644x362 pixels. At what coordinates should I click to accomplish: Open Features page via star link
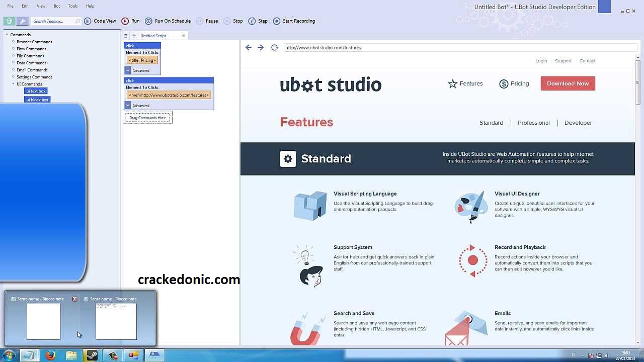[465, 83]
